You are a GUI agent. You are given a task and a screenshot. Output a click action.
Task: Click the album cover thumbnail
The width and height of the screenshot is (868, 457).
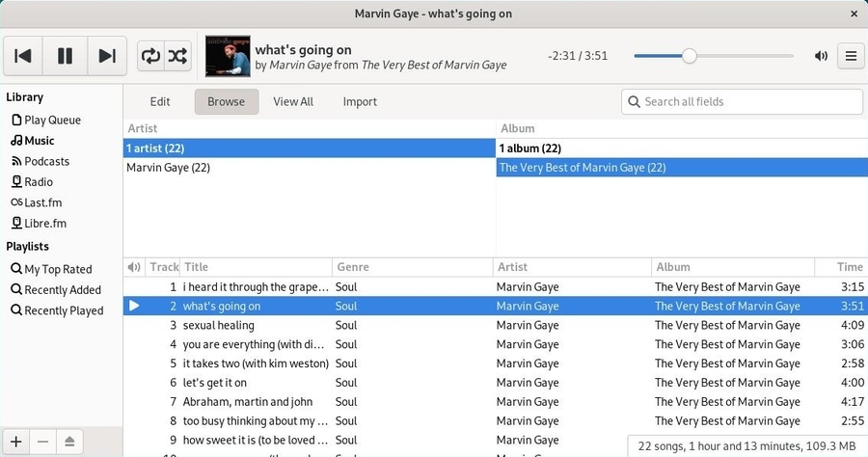[228, 56]
